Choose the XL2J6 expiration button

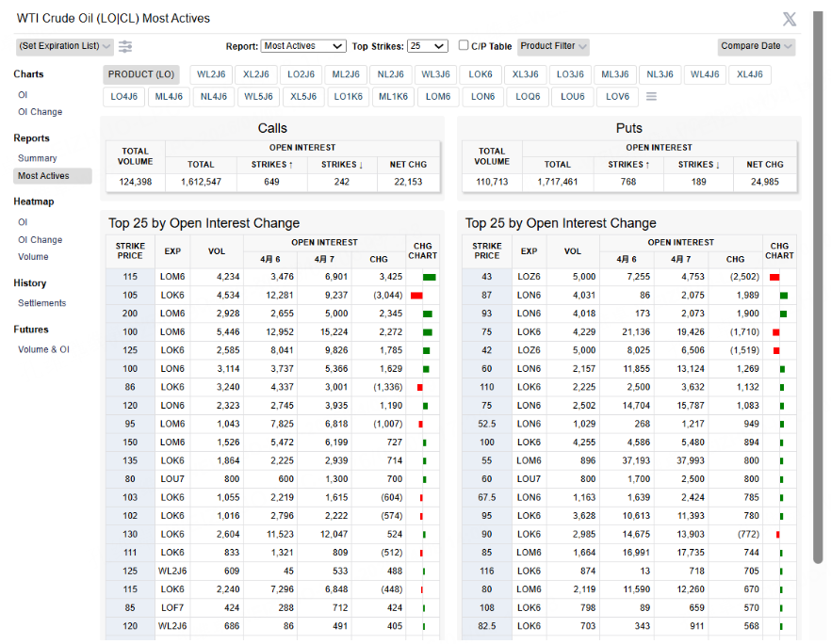coord(256,74)
